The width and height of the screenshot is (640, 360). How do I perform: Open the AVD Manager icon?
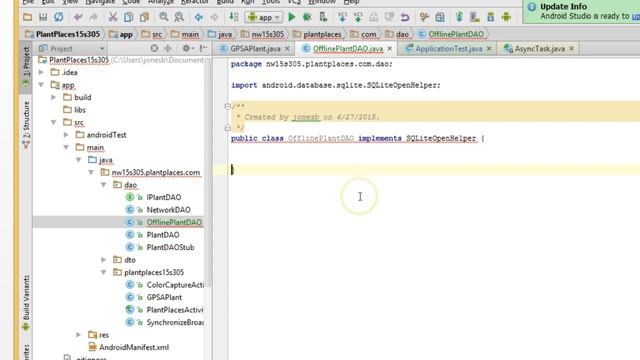tap(475, 17)
